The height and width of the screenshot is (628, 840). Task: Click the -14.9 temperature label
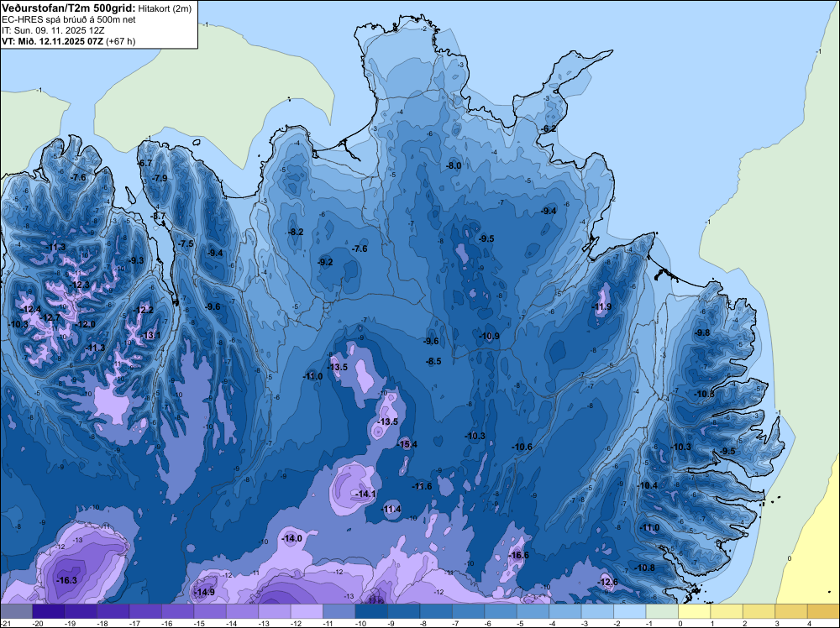tap(204, 592)
